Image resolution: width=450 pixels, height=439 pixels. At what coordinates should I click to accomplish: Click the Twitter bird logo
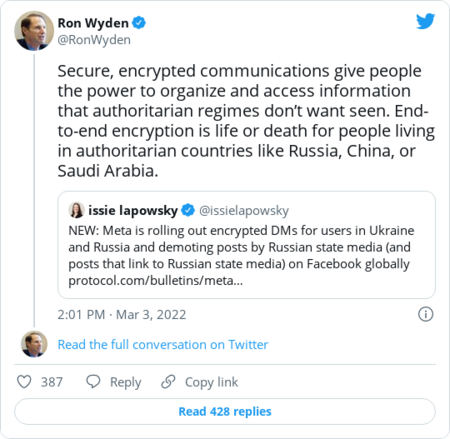[x=425, y=21]
